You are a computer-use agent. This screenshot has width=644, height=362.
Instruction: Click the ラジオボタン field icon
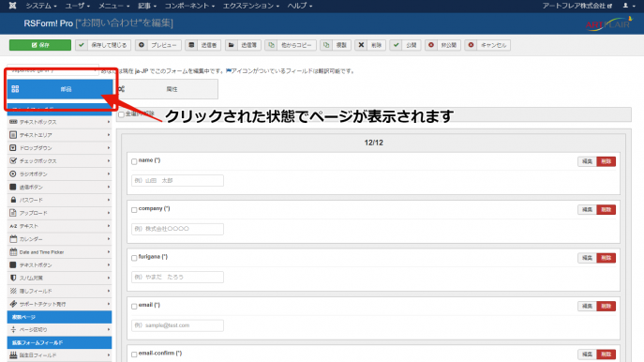[x=13, y=173]
